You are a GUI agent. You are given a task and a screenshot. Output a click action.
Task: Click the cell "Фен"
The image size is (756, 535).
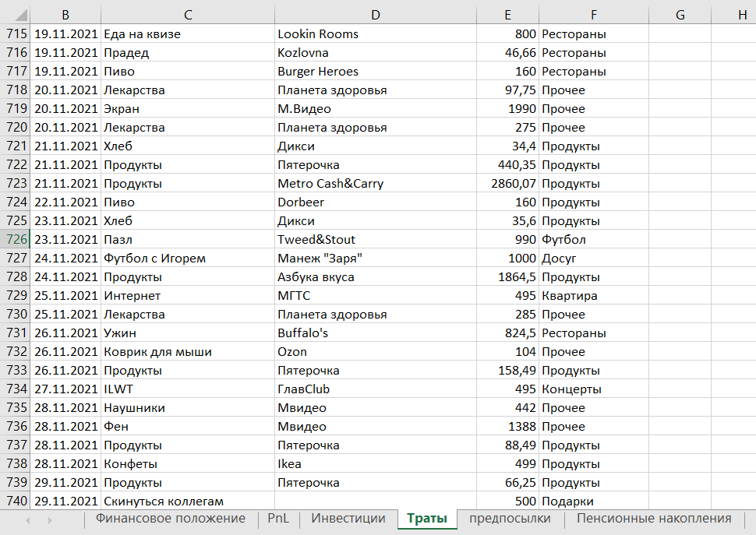pos(188,426)
